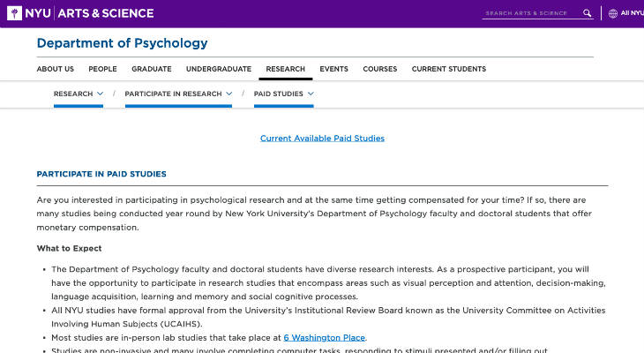Open the About Us menu

coord(55,69)
